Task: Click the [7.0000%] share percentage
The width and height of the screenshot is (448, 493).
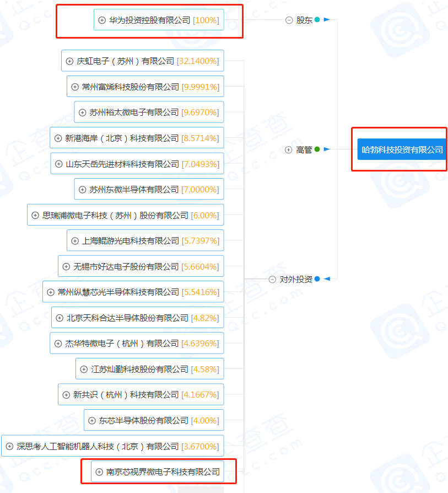Action: tap(200, 190)
